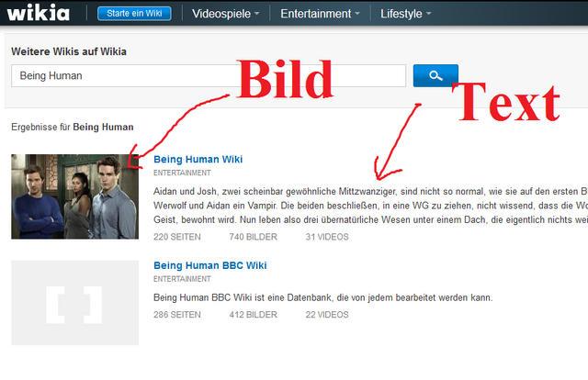Open the Being Human Wiki link
The width and height of the screenshot is (588, 380).
pyautogui.click(x=198, y=160)
